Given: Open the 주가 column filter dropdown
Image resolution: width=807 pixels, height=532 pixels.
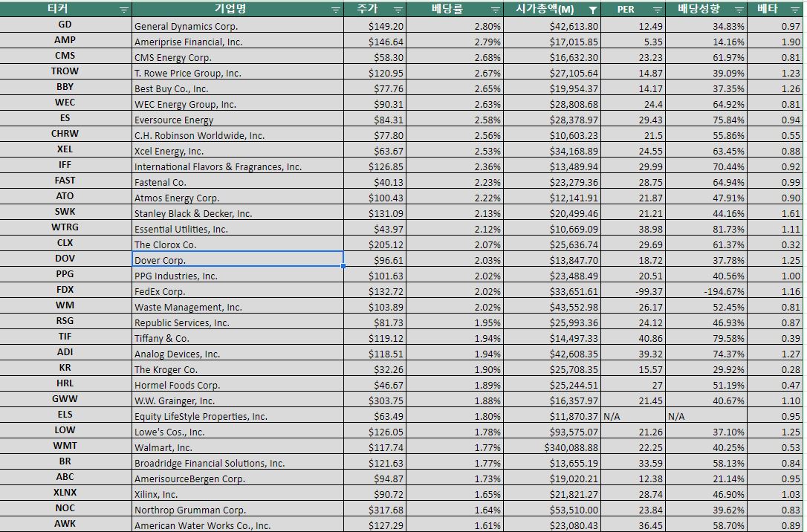Looking at the screenshot, I should 398,10.
